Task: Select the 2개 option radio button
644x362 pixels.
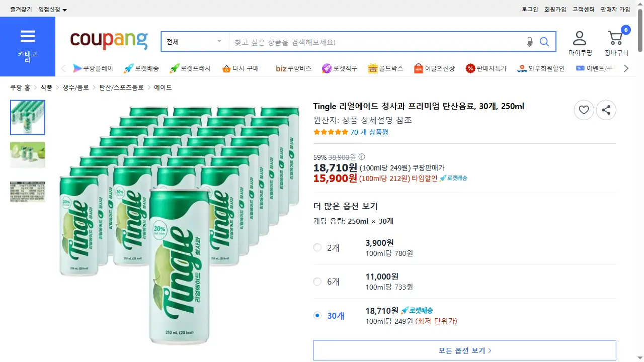Action: click(x=317, y=247)
